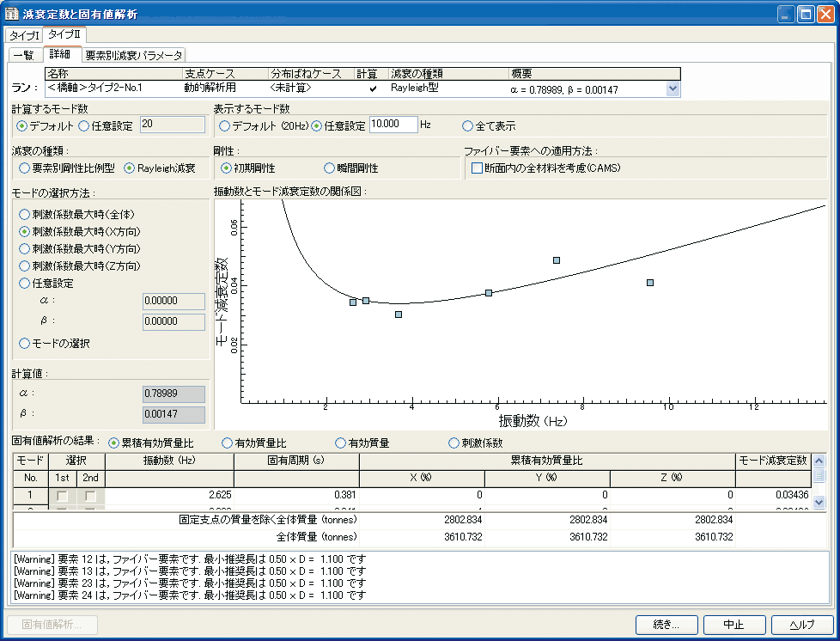Screen dimensions: 840x641
Task: Click the 要素 12 warning message line
Action: 190,559
